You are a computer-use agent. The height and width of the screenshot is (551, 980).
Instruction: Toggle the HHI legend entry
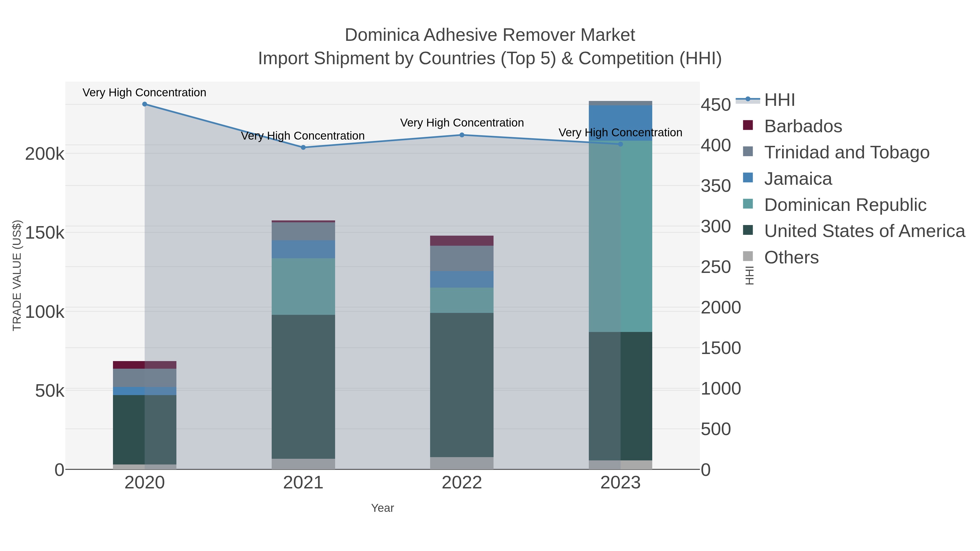[x=765, y=100]
